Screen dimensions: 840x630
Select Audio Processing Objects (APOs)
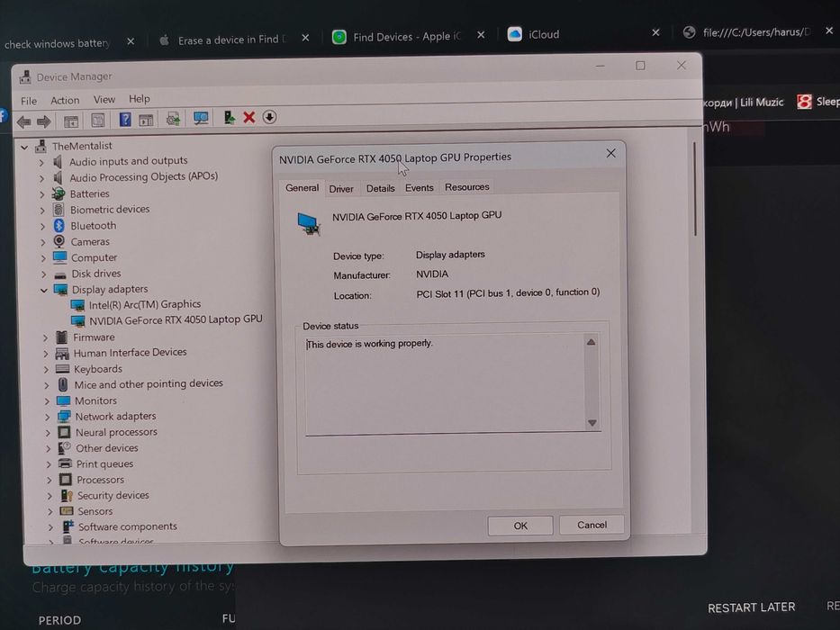(143, 176)
